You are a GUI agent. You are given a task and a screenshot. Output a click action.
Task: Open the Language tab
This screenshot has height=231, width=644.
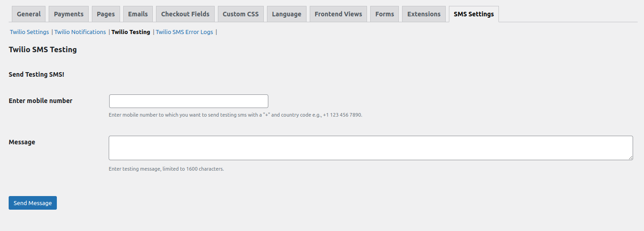click(x=287, y=14)
